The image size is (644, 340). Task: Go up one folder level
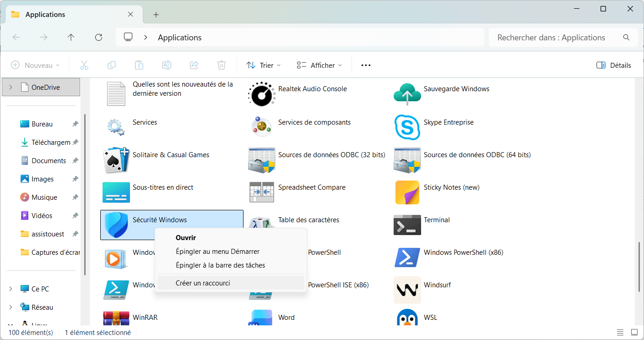[x=71, y=38]
